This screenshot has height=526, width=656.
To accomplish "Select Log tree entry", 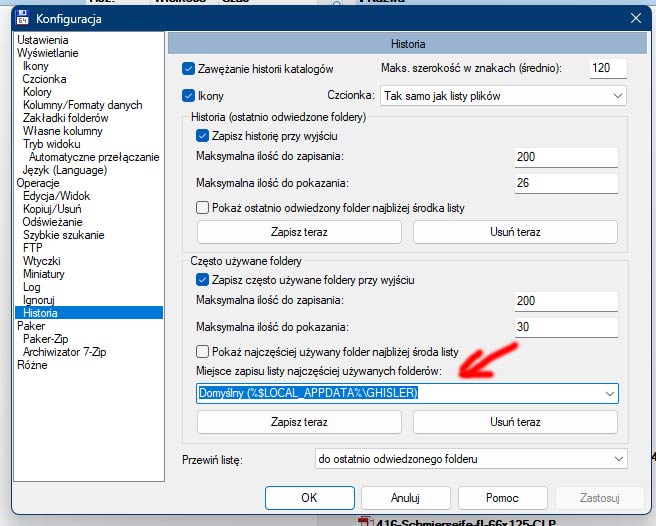I will pyautogui.click(x=32, y=287).
